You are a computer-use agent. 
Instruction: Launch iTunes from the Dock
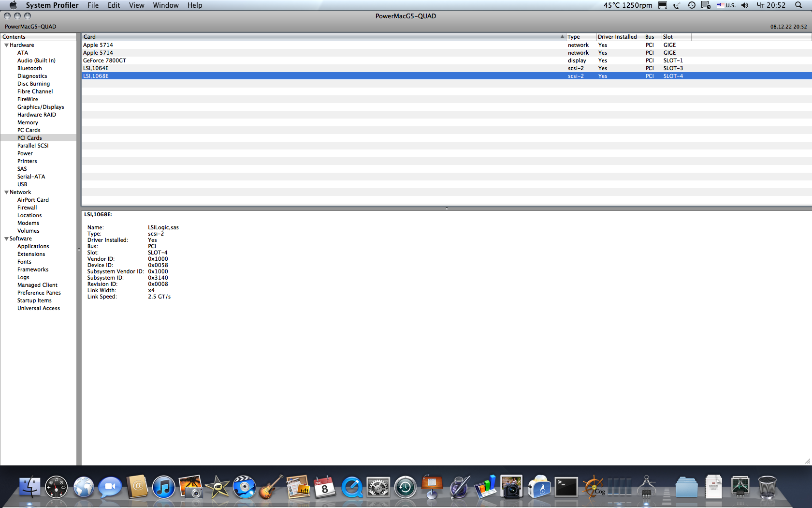point(164,487)
